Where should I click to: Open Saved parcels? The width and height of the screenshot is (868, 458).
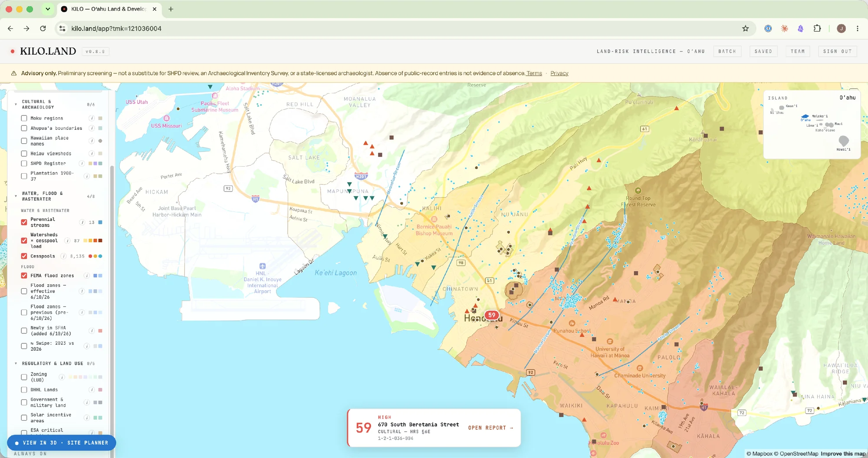(x=763, y=51)
